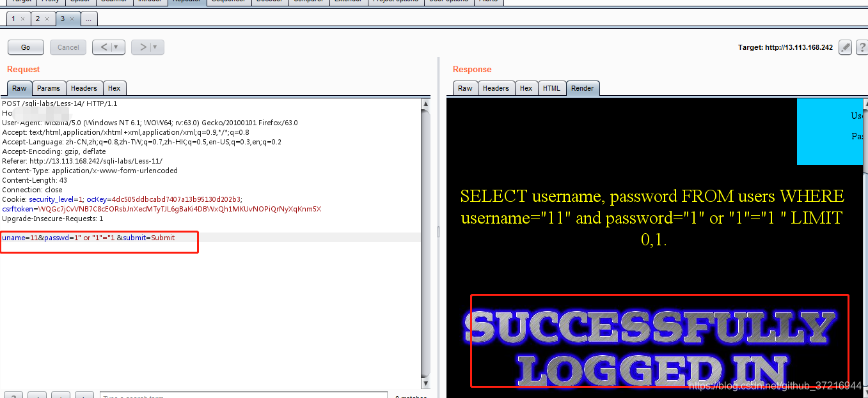Click the Connection: close line
This screenshot has height=398, width=868.
click(x=32, y=190)
